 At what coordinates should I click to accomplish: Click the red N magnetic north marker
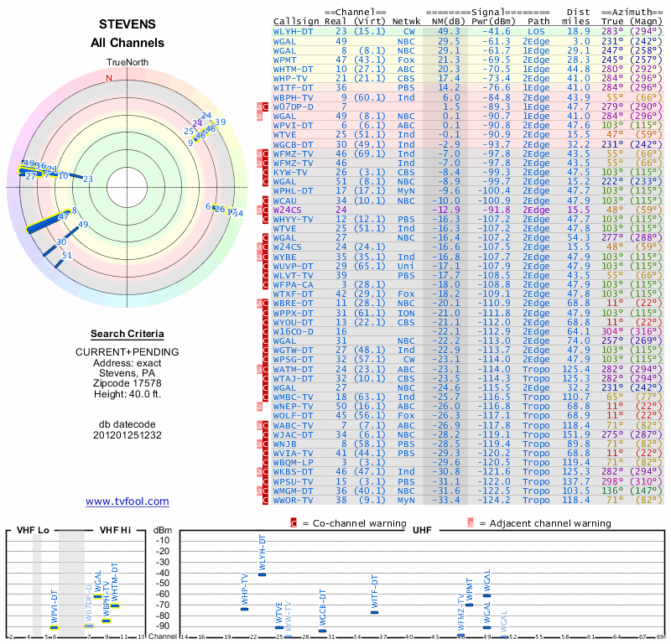click(109, 78)
